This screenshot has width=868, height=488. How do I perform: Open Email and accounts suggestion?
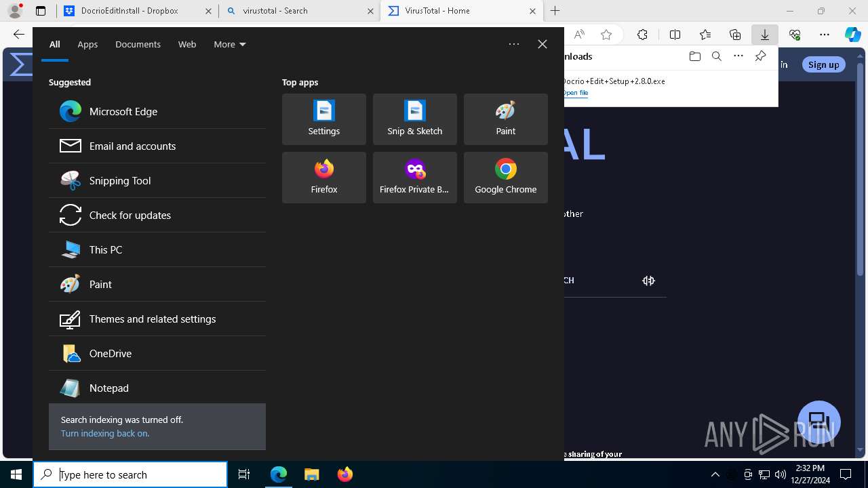point(157,146)
